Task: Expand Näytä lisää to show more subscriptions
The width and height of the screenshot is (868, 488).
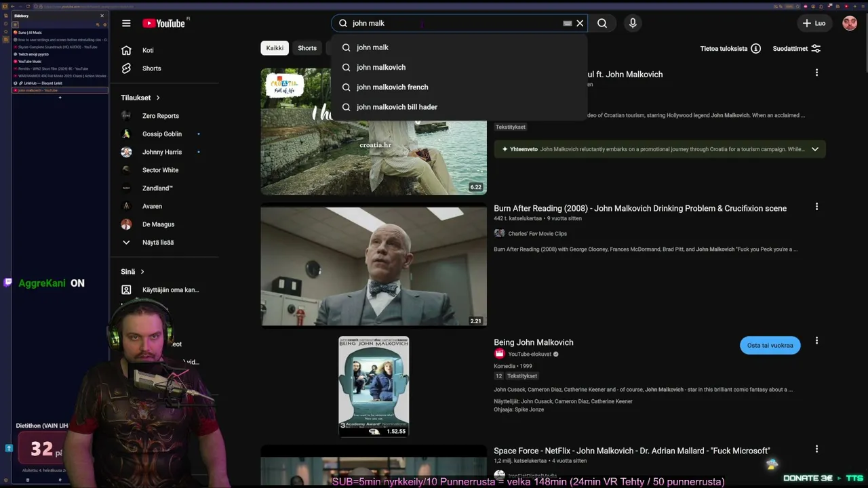Action: (x=157, y=242)
